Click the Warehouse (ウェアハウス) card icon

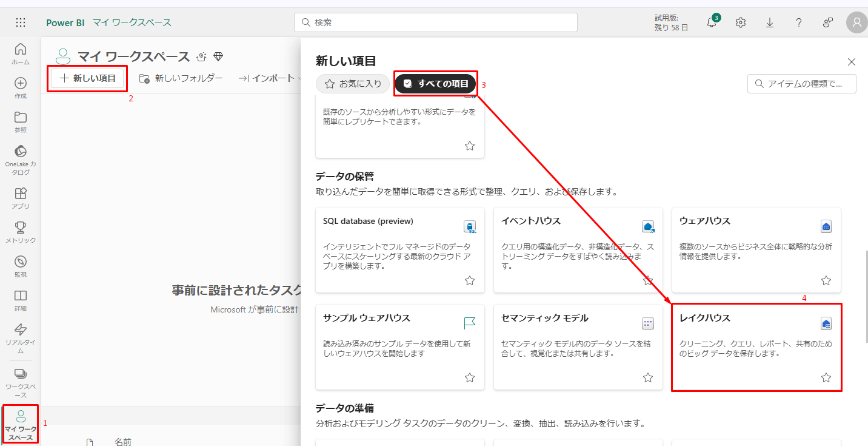[826, 227]
